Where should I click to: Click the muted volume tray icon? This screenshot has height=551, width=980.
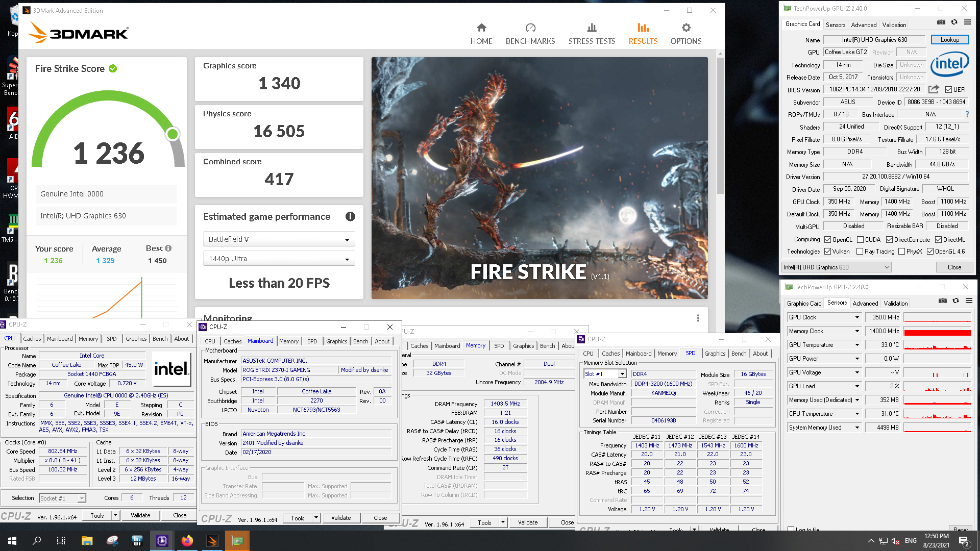[x=896, y=541]
